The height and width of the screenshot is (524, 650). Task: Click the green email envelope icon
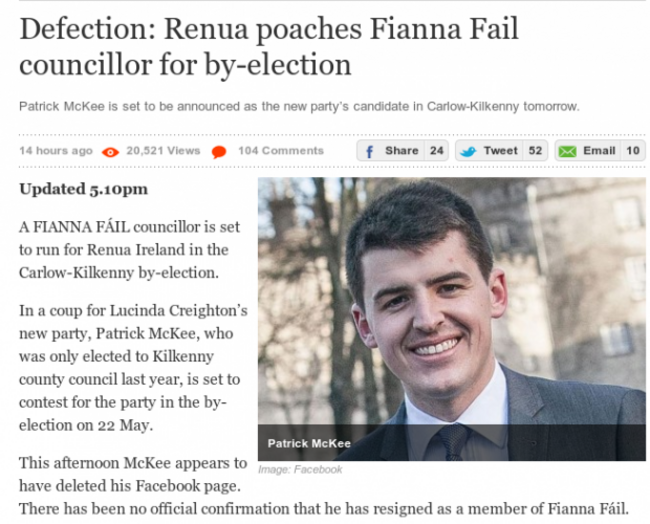click(x=567, y=152)
